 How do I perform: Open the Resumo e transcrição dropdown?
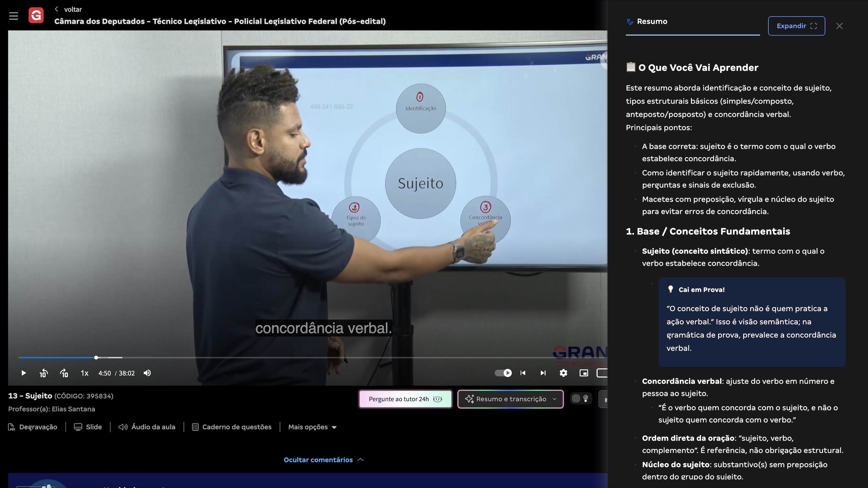coord(510,399)
